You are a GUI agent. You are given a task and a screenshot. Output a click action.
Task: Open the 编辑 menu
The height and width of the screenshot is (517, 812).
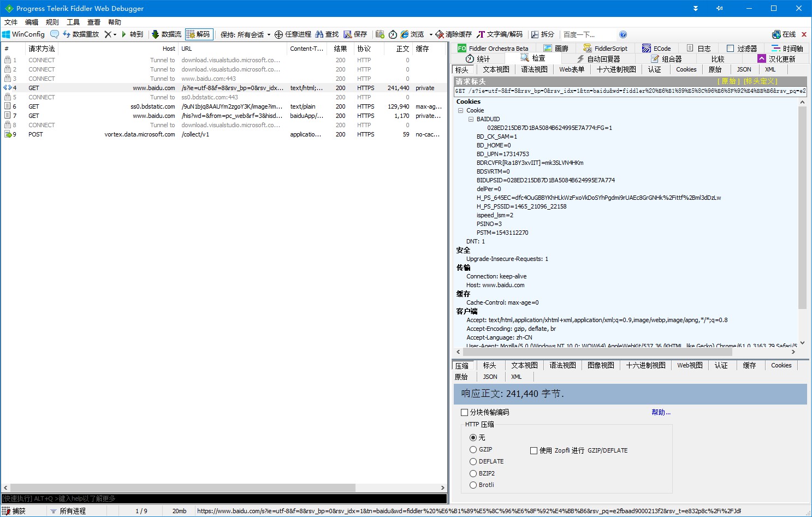point(32,22)
